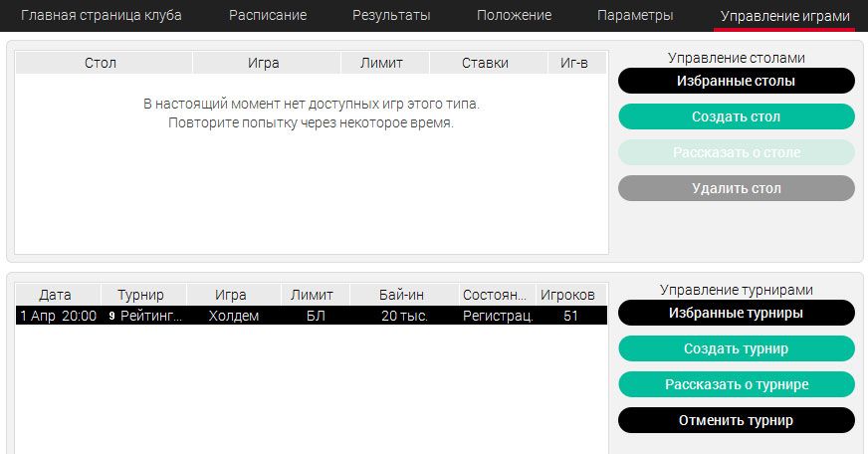
Task: Click the Рассказать о турнире button
Action: point(737,384)
